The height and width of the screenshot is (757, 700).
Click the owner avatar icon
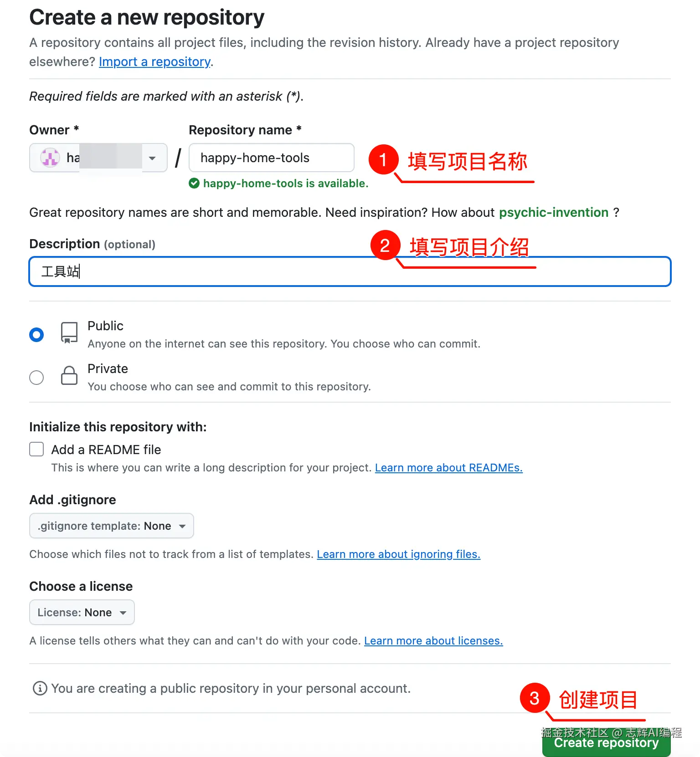pyautogui.click(x=50, y=158)
